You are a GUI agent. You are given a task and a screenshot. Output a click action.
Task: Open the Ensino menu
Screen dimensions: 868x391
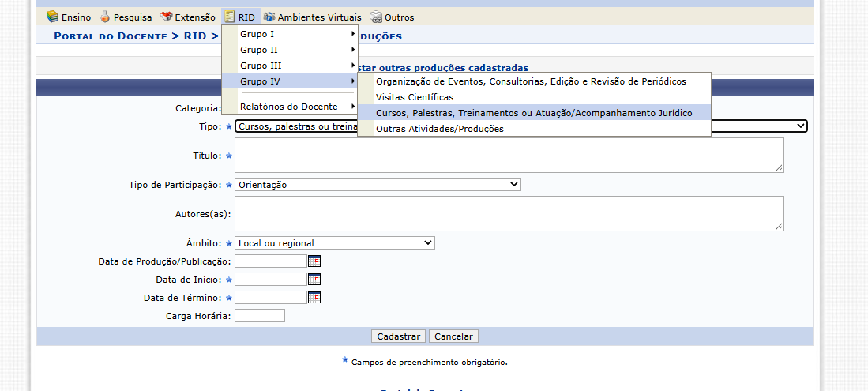click(69, 17)
